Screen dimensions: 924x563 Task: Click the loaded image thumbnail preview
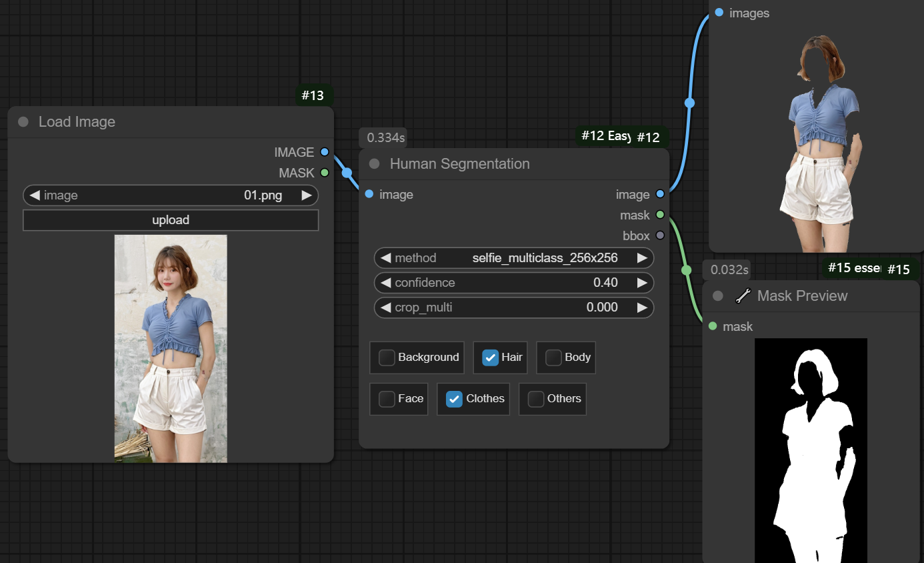171,348
